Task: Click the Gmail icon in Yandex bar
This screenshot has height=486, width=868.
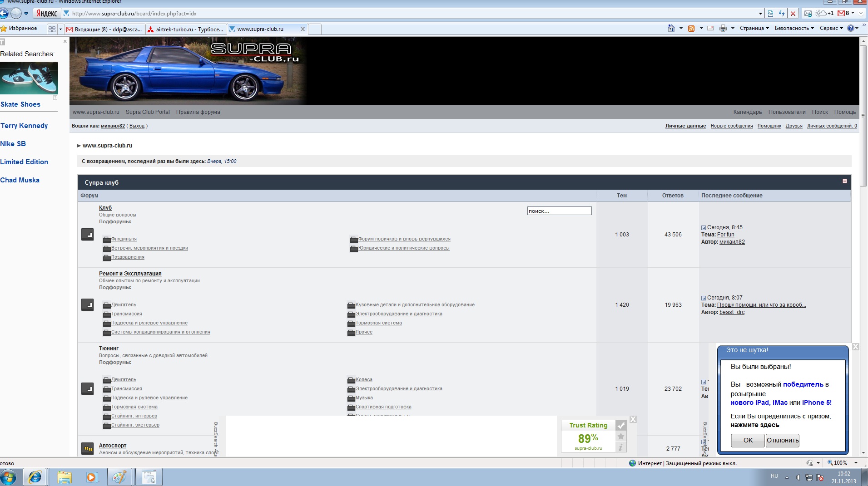Action: [x=842, y=13]
